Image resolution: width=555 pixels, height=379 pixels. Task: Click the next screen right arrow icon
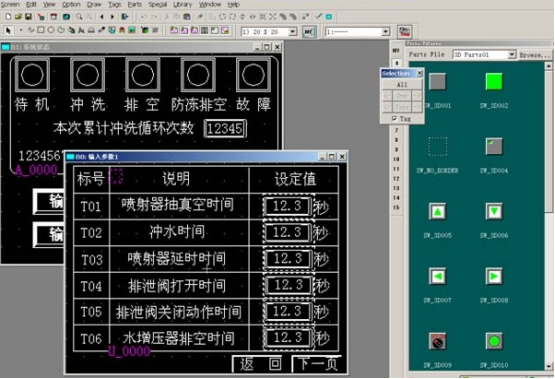[112, 17]
